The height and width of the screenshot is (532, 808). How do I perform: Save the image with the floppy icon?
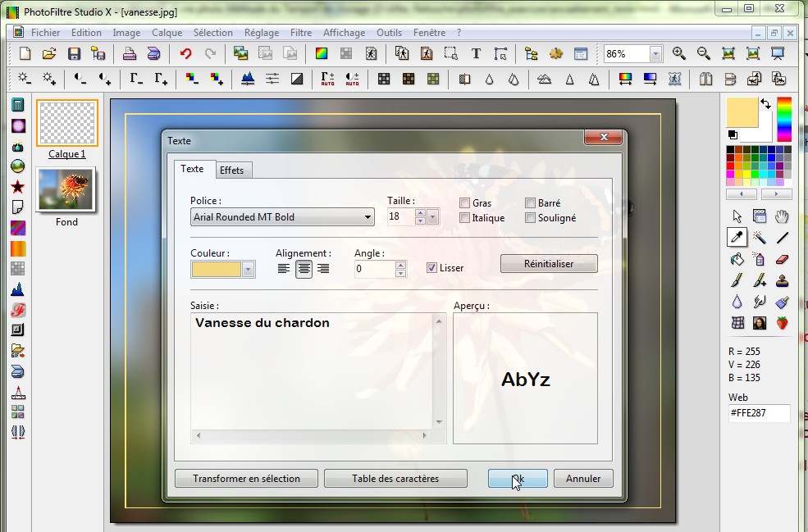point(74,53)
